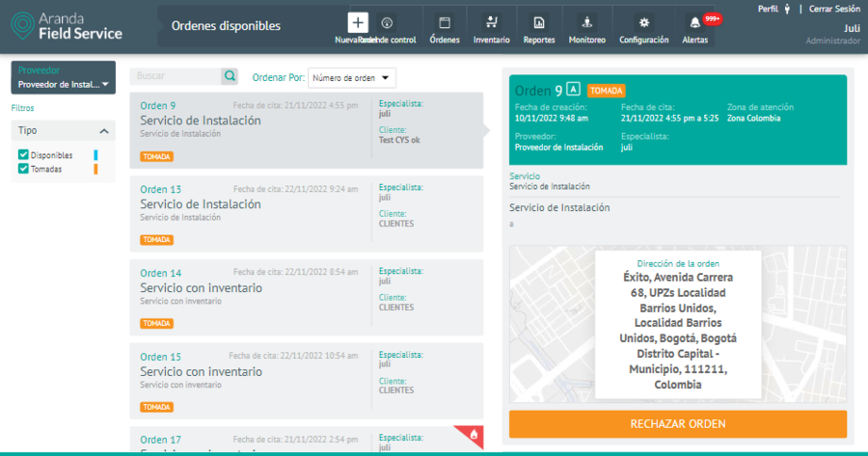
Task: Open the Configuración gear icon
Action: (x=643, y=23)
